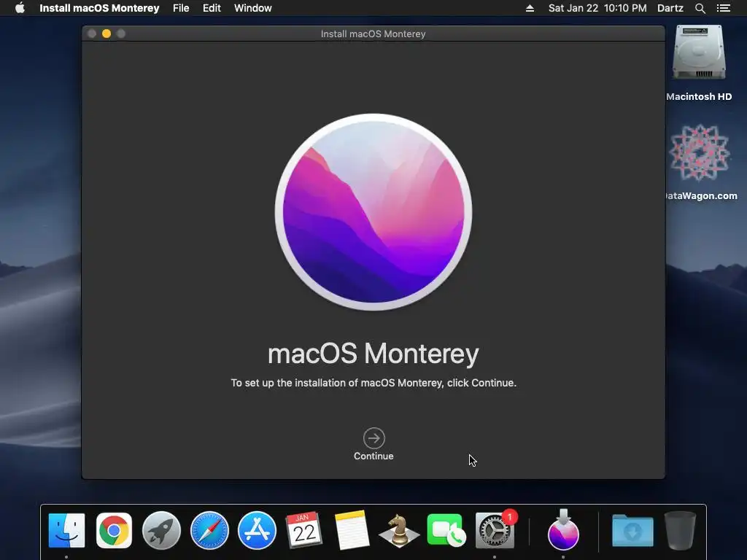Screen dimensions: 747x560
Task: Open Launchpad rocket icon
Action: (x=161, y=530)
